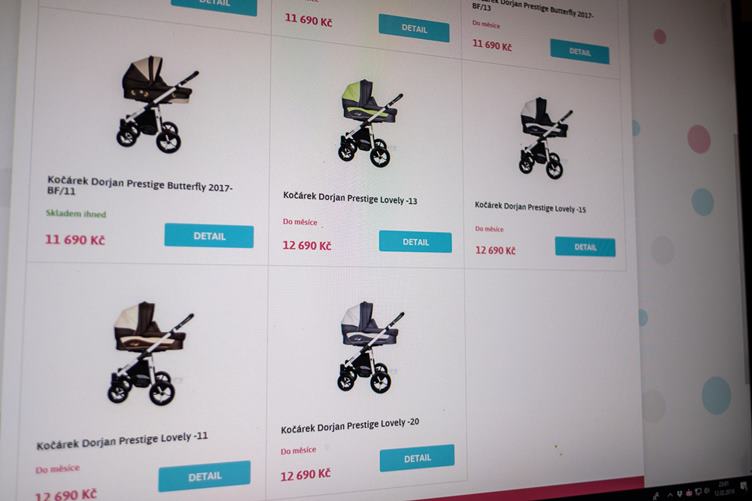Open the Kočárek Dorjan Prestige Lovely -20 title link
Image resolution: width=752 pixels, height=501 pixels.
[350, 426]
